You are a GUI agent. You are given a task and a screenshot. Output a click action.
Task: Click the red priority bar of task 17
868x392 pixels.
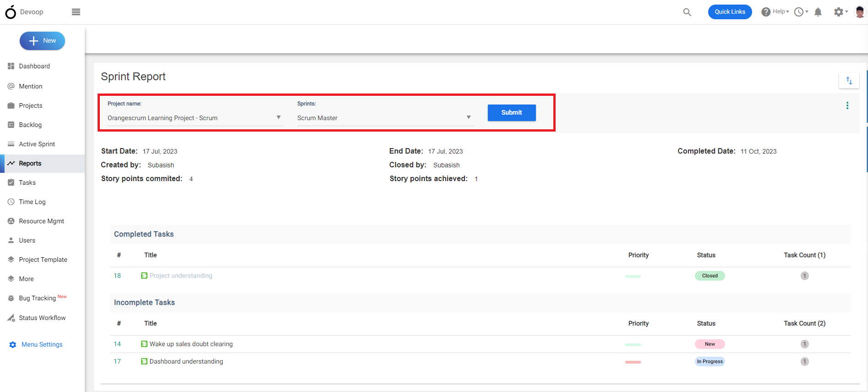[633, 362]
